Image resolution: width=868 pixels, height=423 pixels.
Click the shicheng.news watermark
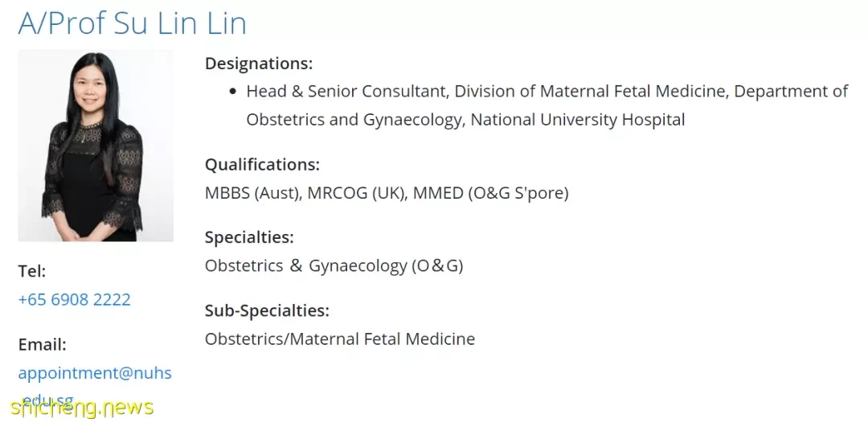[81, 408]
